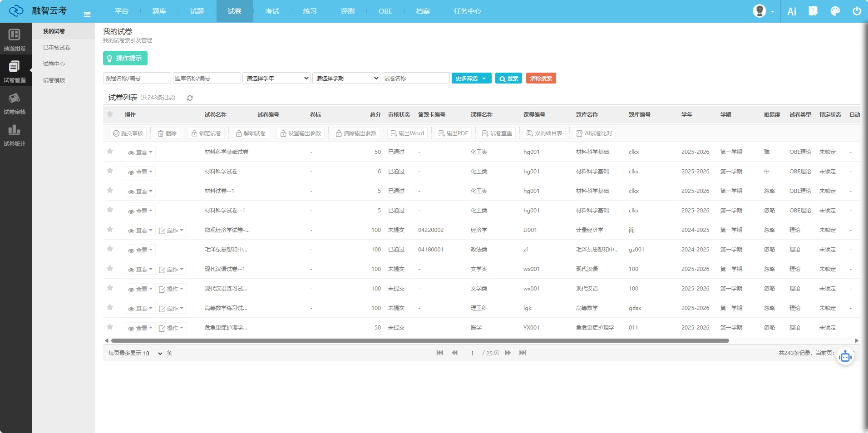This screenshot has height=433, width=868.
Task: Open 试卷审核 in the left sidebar
Action: (15, 104)
